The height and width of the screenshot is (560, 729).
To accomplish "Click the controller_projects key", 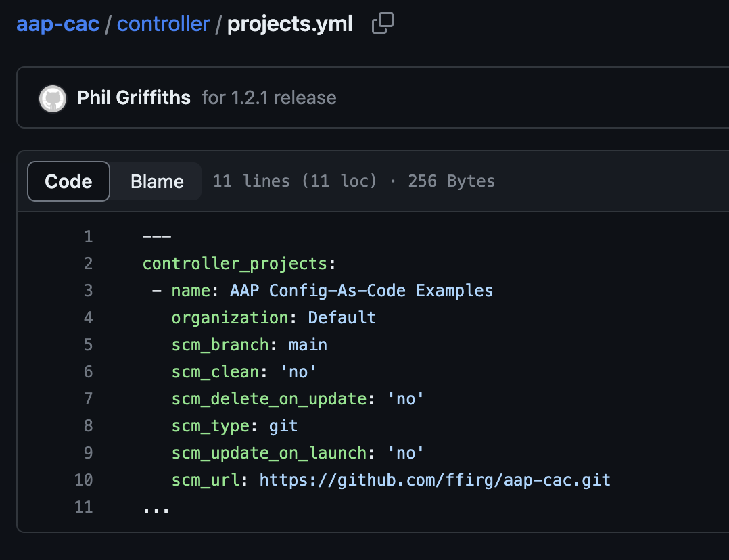I will click(235, 264).
